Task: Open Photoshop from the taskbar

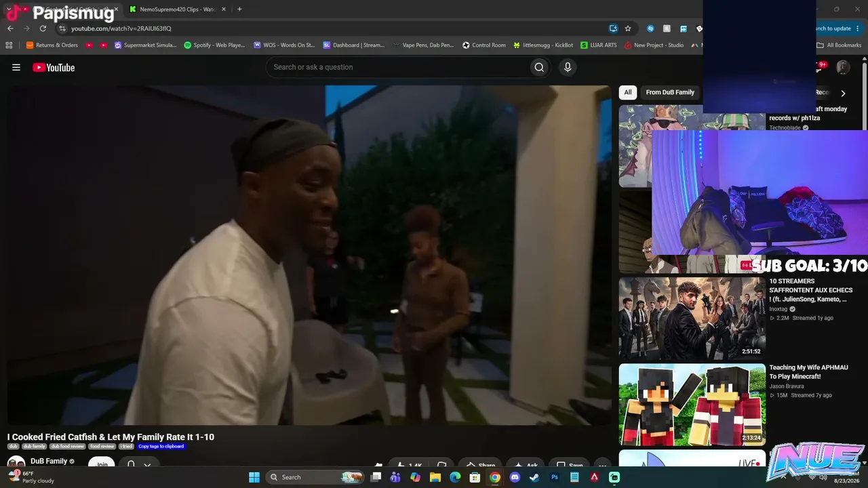Action: point(555,477)
